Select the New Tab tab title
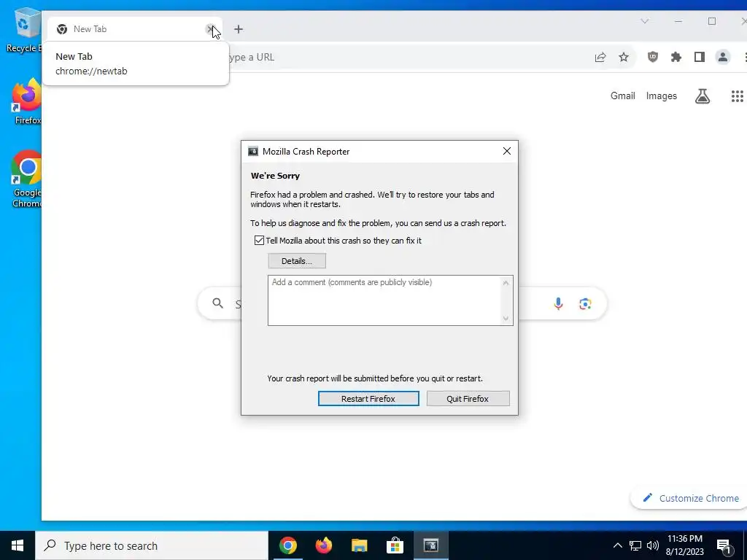This screenshot has height=560, width=747. tap(90, 29)
